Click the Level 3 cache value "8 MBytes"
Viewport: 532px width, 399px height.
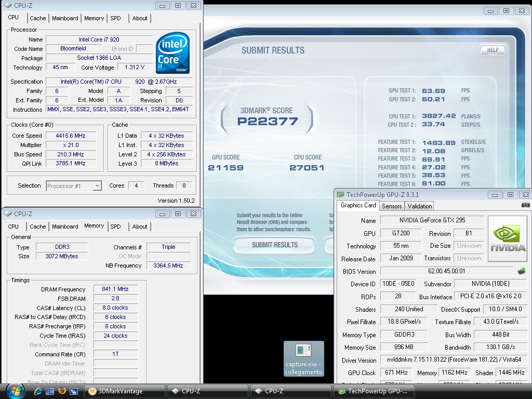point(167,163)
